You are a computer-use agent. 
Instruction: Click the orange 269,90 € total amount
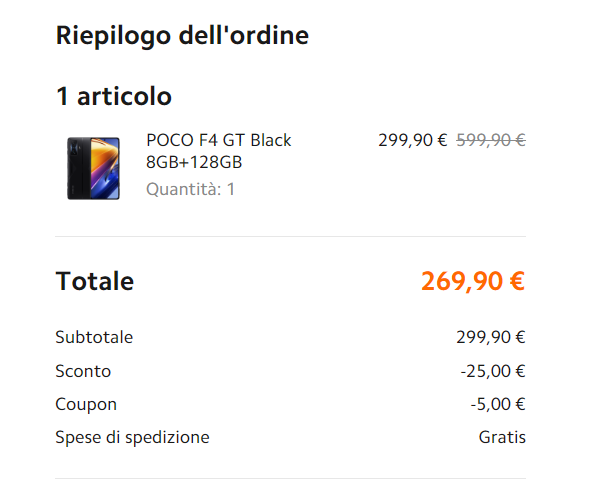(x=473, y=281)
